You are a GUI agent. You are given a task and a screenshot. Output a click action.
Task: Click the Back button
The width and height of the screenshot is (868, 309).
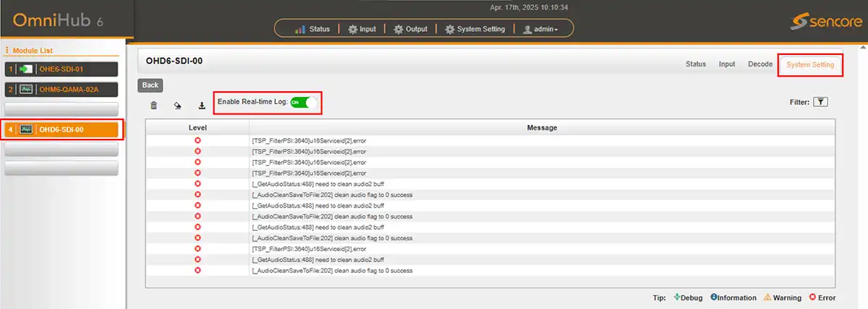(x=150, y=85)
